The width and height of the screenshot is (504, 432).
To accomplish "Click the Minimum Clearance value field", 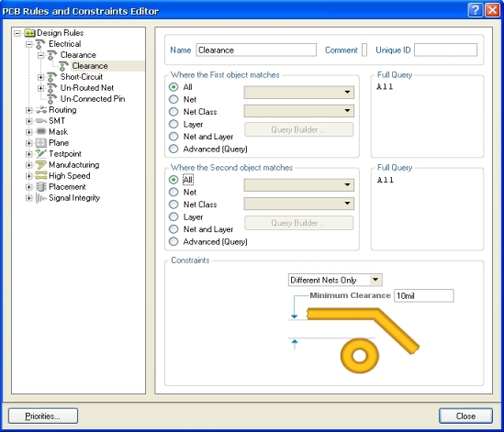I will tap(423, 295).
